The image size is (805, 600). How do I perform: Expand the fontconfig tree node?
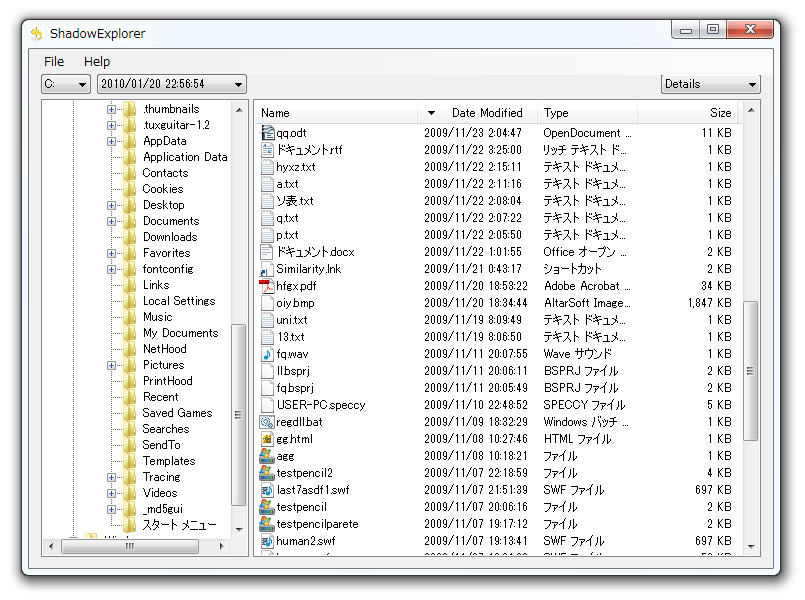click(x=111, y=269)
